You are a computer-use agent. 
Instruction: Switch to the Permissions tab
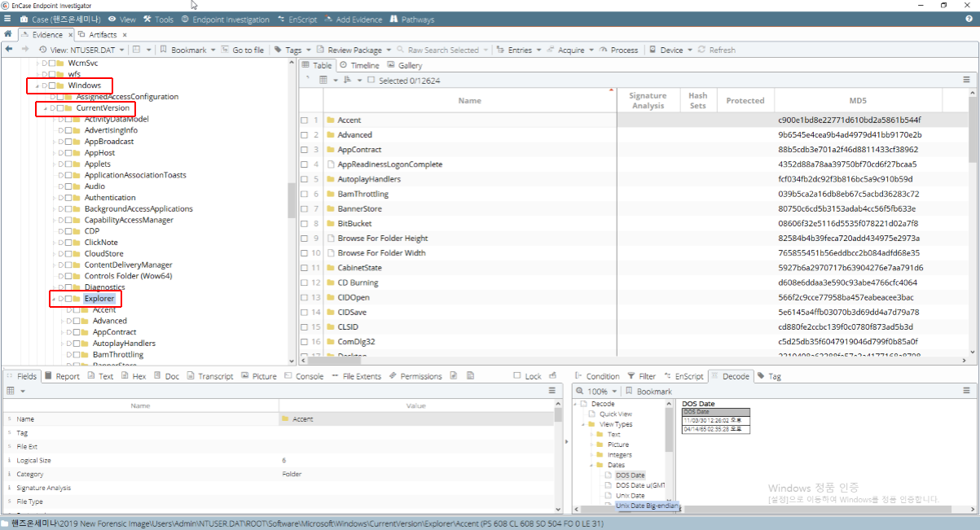pos(415,376)
